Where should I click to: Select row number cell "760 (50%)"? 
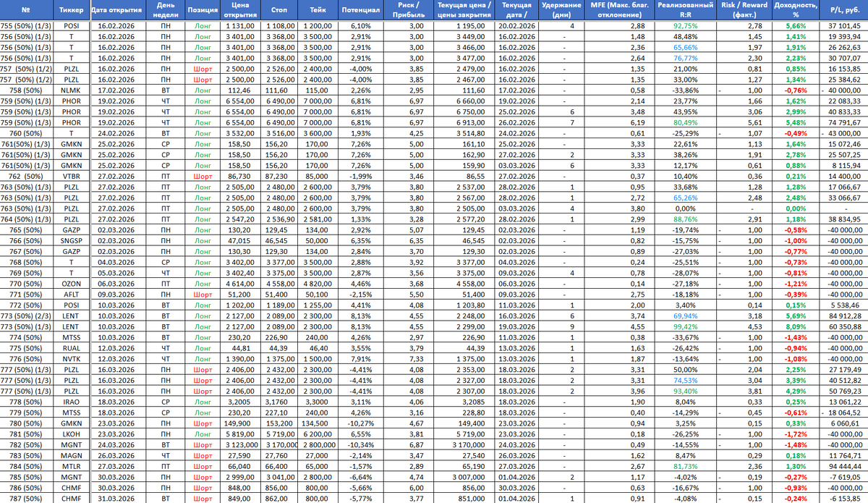click(26, 134)
